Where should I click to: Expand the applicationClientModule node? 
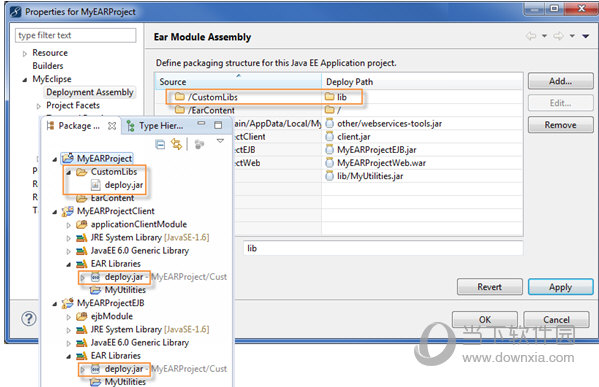[69, 225]
